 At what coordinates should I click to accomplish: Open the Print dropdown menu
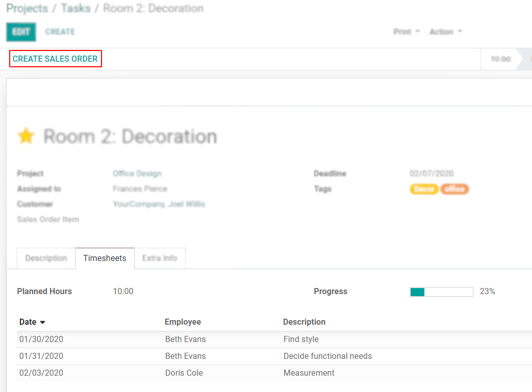pos(406,32)
